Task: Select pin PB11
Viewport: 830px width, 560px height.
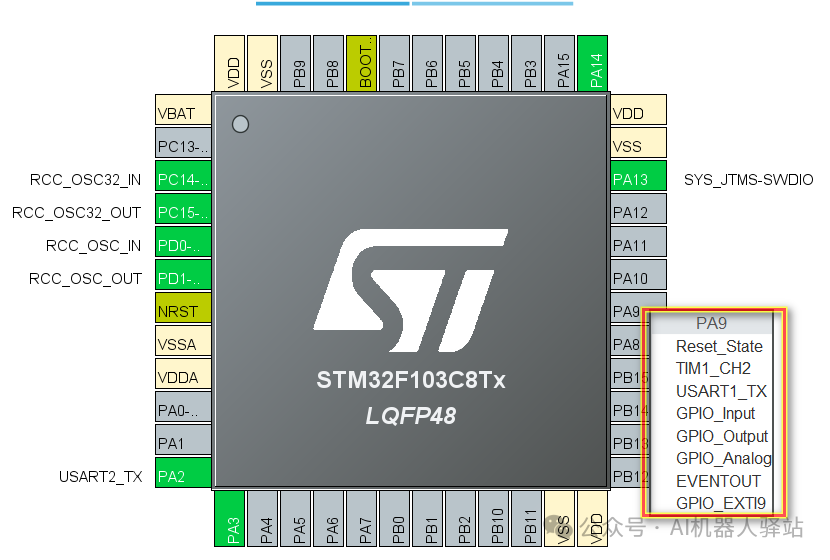Action: tap(527, 519)
